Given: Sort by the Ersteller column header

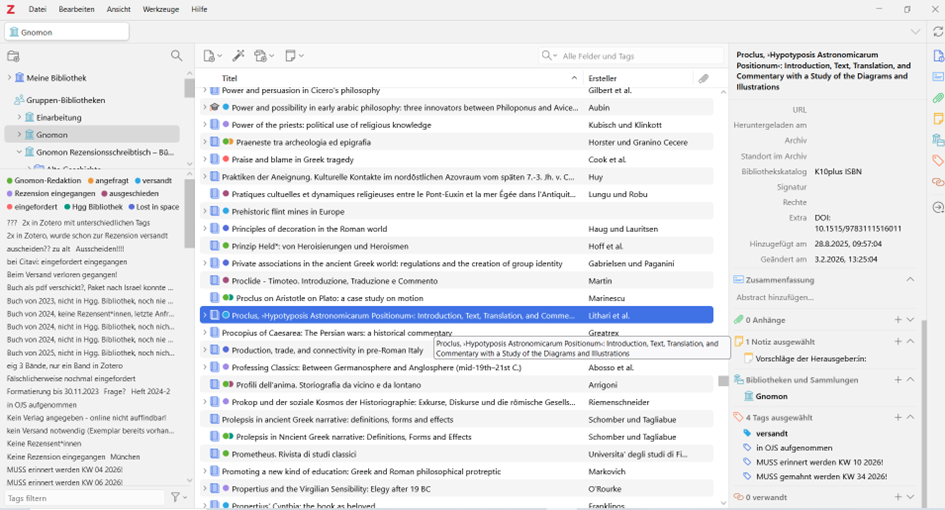Looking at the screenshot, I should coord(639,78).
